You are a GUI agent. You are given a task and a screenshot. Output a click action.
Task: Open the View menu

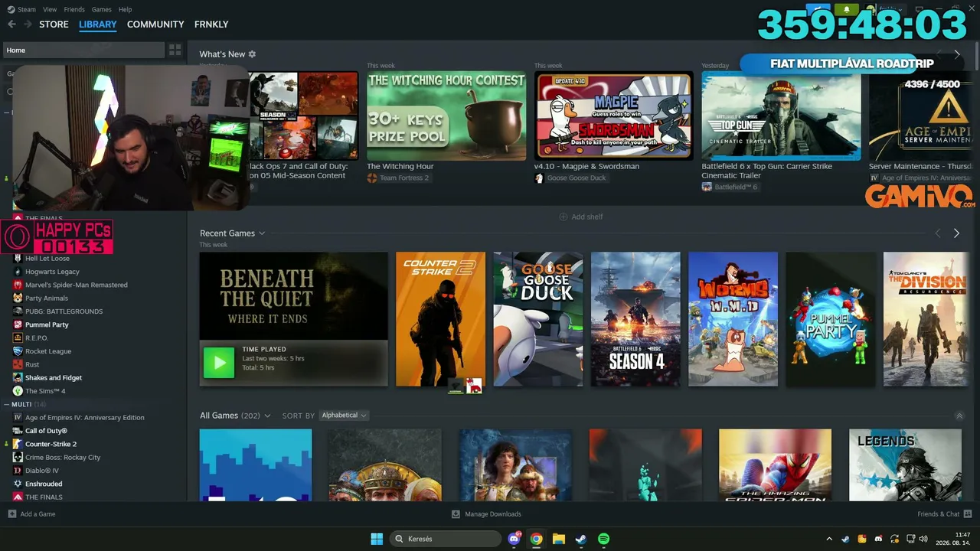coord(50,9)
